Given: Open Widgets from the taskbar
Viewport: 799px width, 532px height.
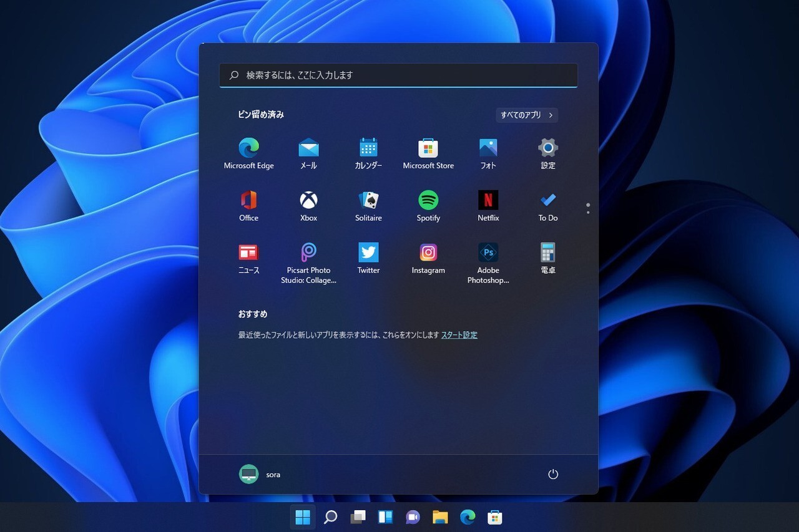Looking at the screenshot, I should pyautogui.click(x=385, y=517).
